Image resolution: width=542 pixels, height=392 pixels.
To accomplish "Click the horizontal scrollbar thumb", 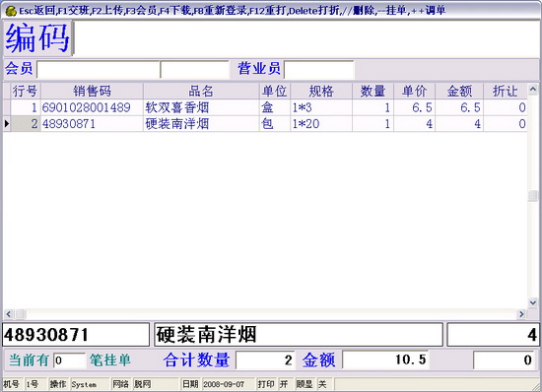I will coord(21,314).
